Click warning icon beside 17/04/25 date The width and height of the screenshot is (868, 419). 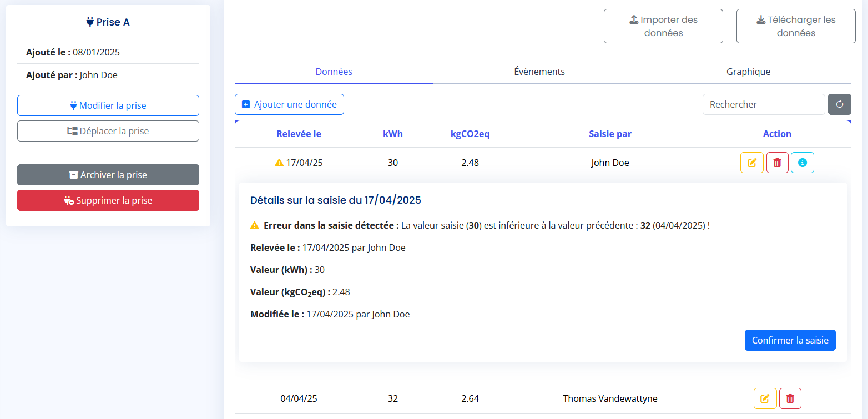point(279,163)
